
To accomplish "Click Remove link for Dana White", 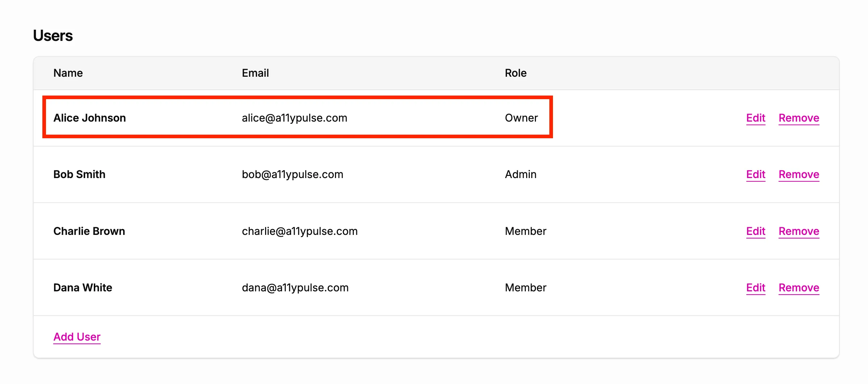I will pos(798,288).
